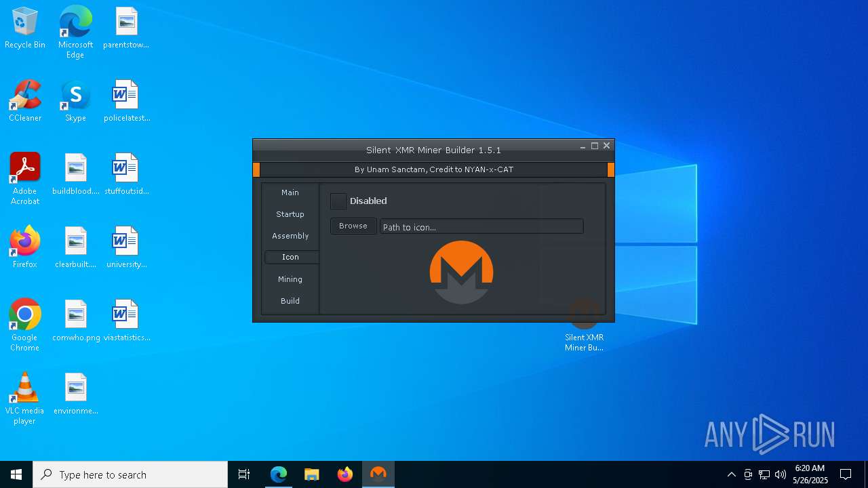This screenshot has width=868, height=488.
Task: Select the clearbuilt image file
Action: pyautogui.click(x=75, y=248)
